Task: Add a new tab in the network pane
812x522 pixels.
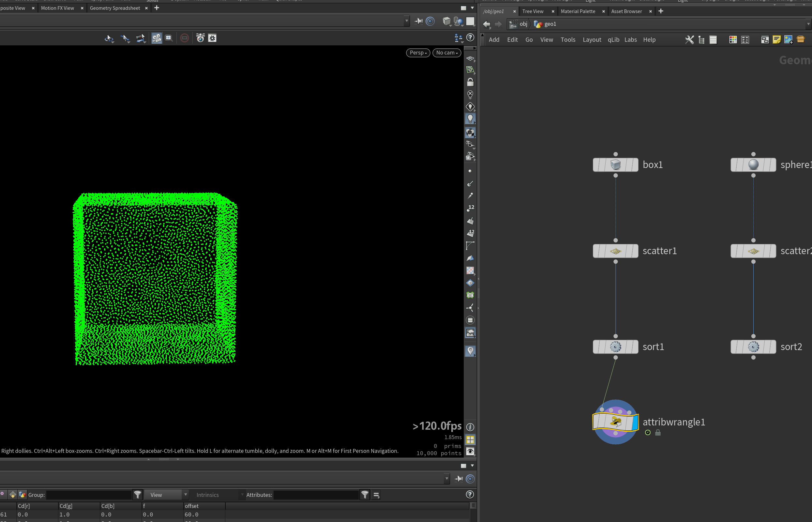Action: coord(661,11)
